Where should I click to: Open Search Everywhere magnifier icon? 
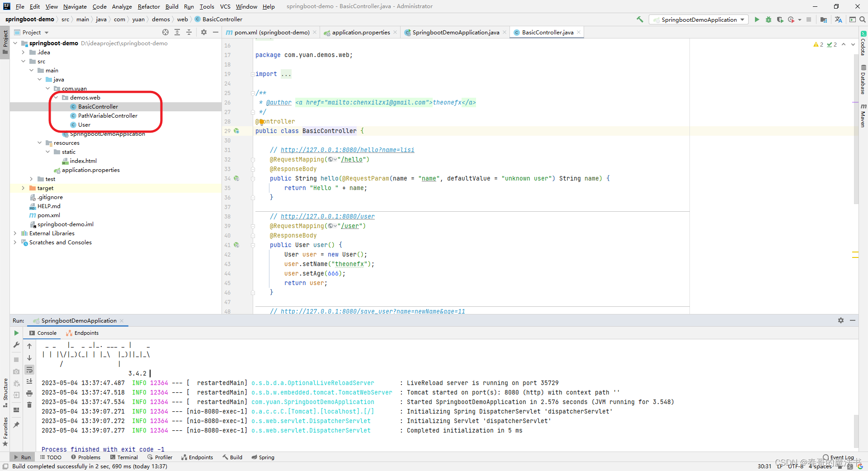[863, 19]
